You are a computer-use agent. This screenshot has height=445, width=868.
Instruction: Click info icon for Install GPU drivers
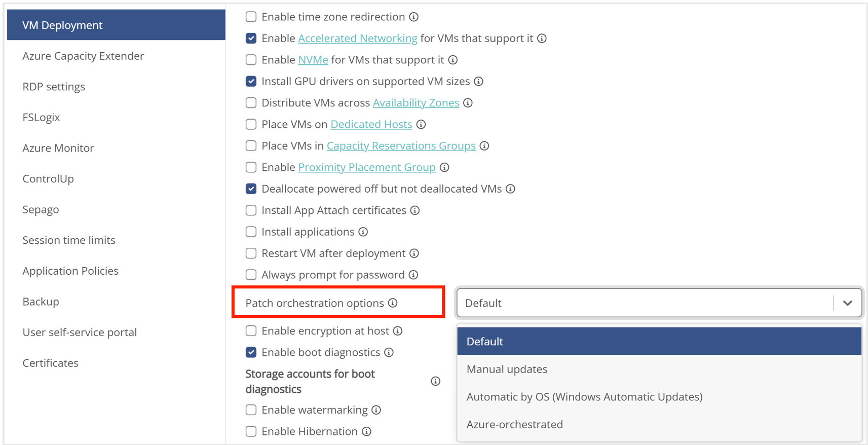pos(478,82)
